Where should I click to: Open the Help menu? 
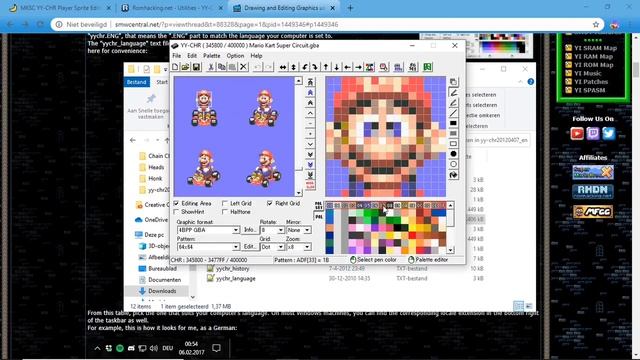tap(256, 56)
